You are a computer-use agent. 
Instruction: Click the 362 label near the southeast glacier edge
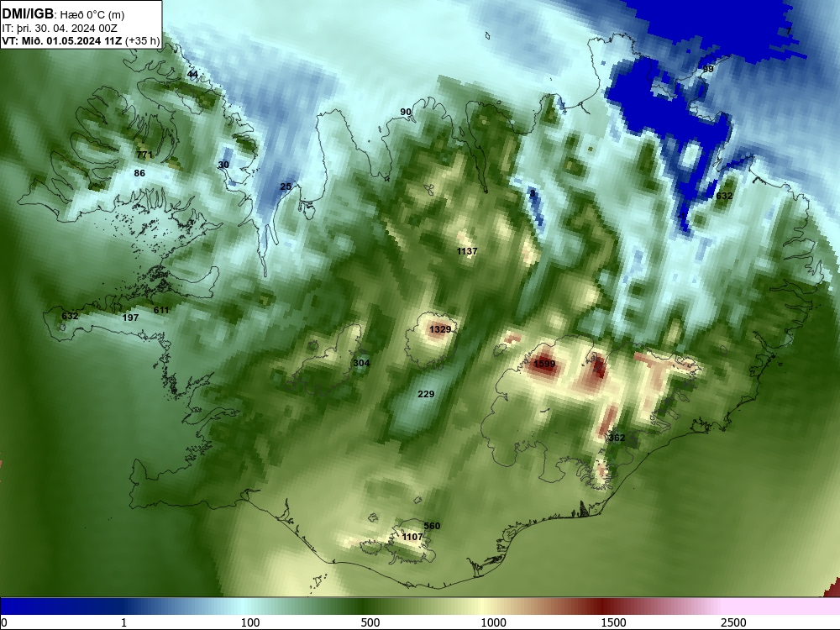[617, 438]
